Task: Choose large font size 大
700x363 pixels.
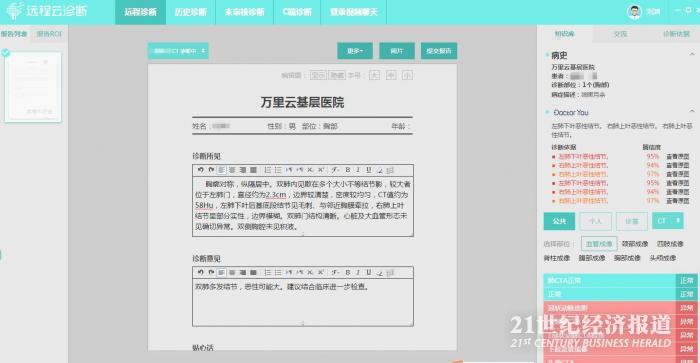Action: [374, 75]
